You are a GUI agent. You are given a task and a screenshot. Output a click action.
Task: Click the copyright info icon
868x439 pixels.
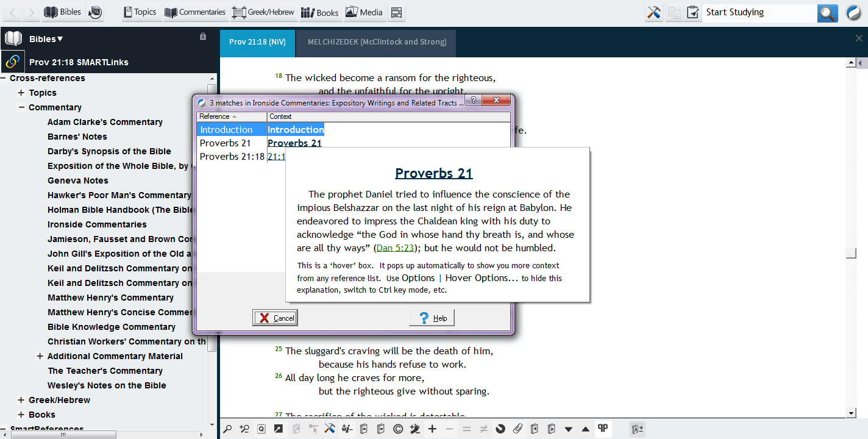398,429
